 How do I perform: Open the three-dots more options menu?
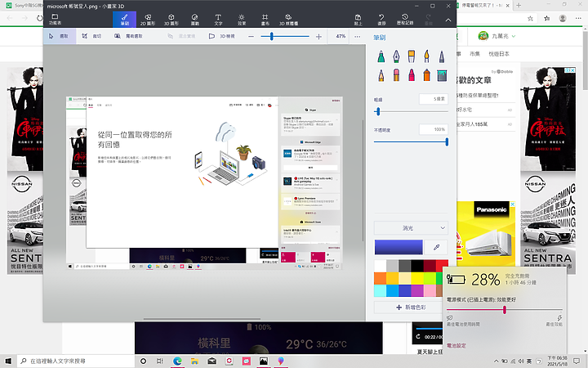point(358,37)
